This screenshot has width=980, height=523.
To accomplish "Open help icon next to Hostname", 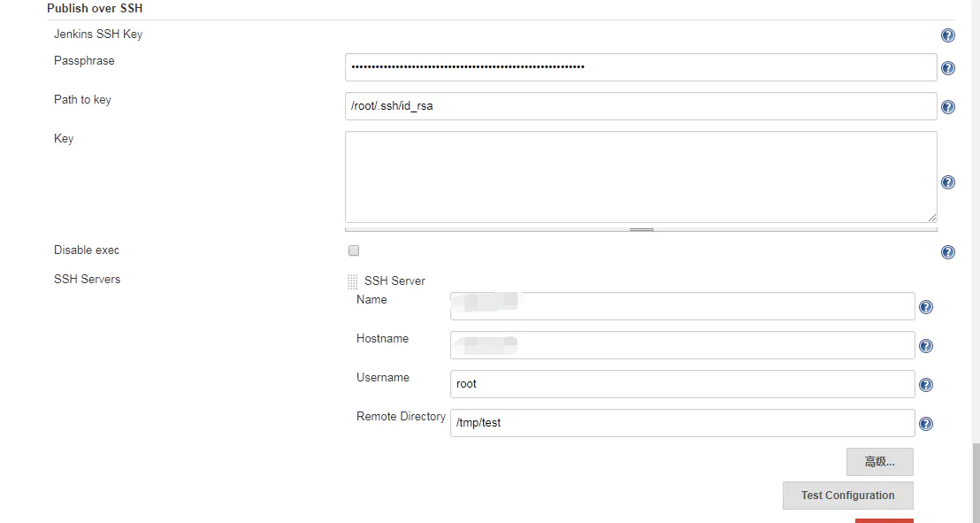I will tap(926, 346).
